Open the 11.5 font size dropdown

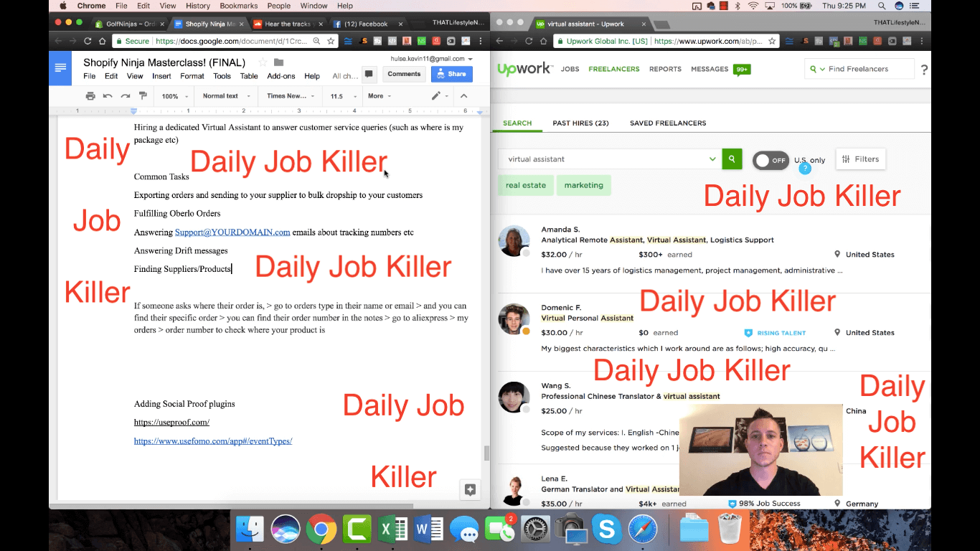click(343, 96)
